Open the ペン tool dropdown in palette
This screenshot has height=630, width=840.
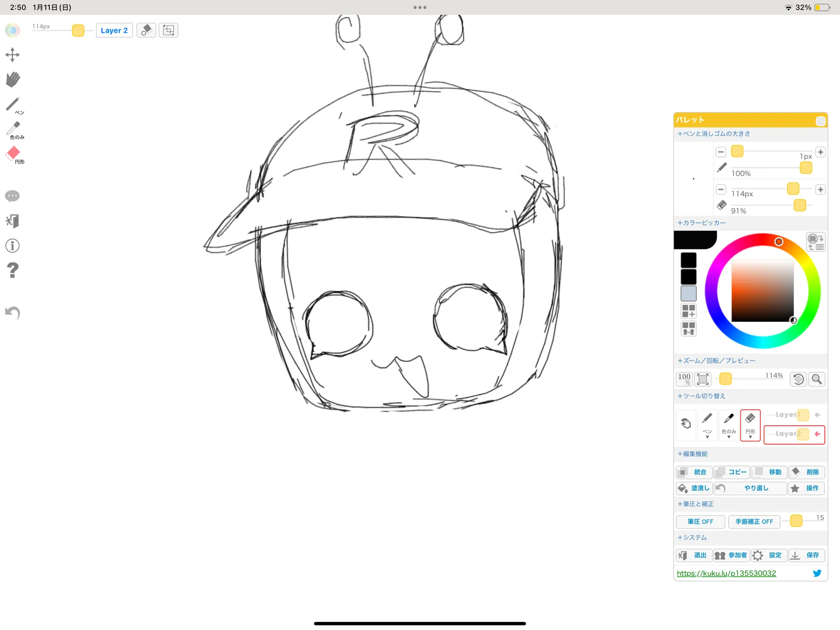[707, 425]
